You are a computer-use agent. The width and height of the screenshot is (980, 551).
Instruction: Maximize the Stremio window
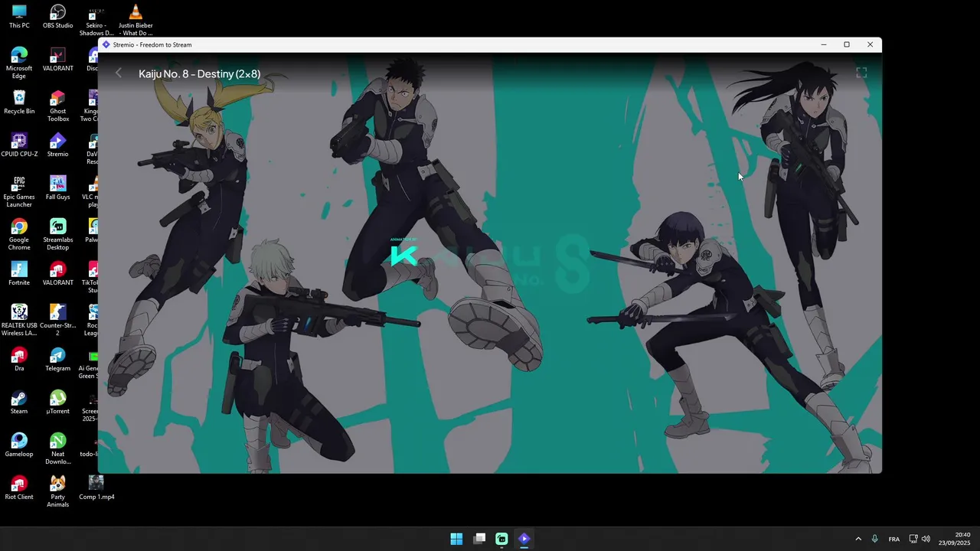tap(847, 44)
